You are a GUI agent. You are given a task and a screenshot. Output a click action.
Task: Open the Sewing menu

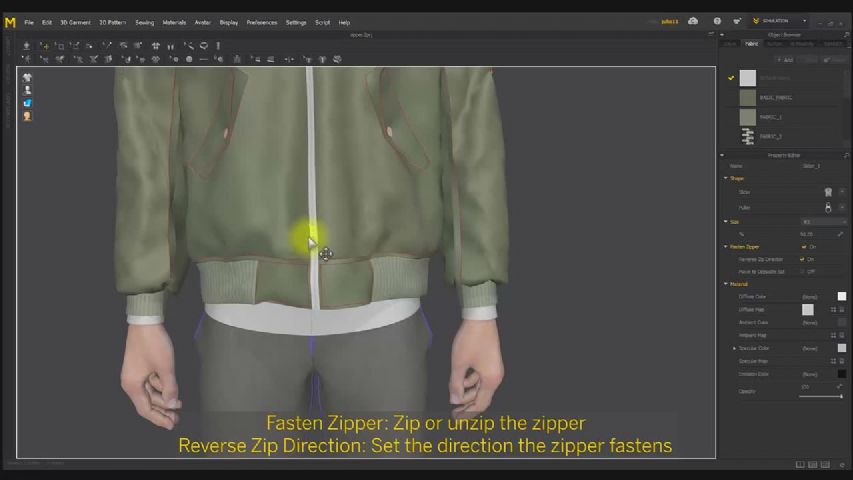click(x=145, y=22)
